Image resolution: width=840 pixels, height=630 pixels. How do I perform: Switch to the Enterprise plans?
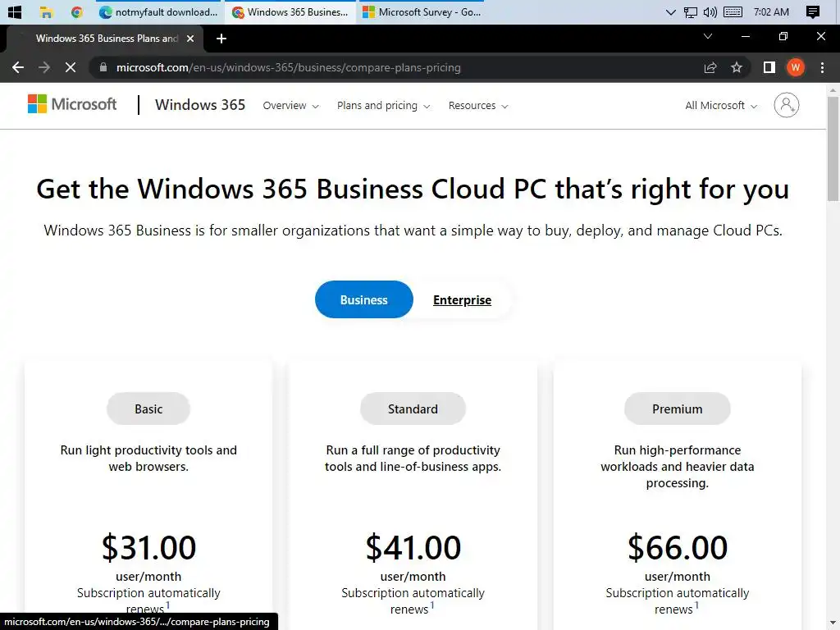tap(462, 300)
